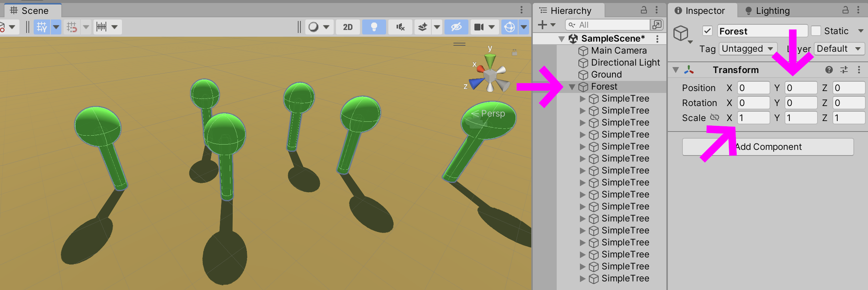Mute scene audio with the speaker icon

(400, 27)
